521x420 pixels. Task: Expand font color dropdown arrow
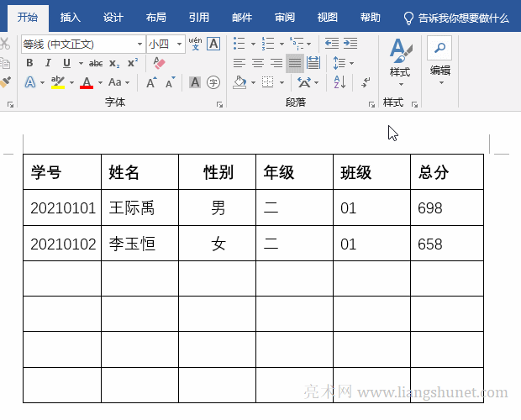click(100, 82)
